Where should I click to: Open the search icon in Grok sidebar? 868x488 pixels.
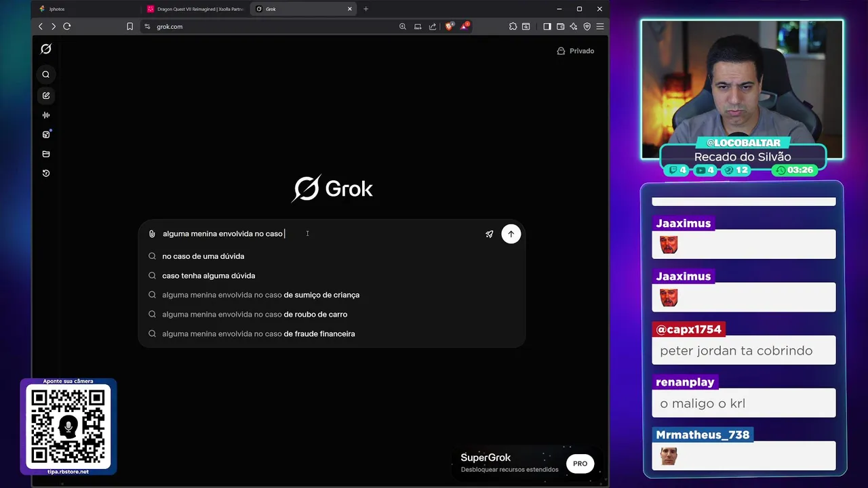[46, 75]
